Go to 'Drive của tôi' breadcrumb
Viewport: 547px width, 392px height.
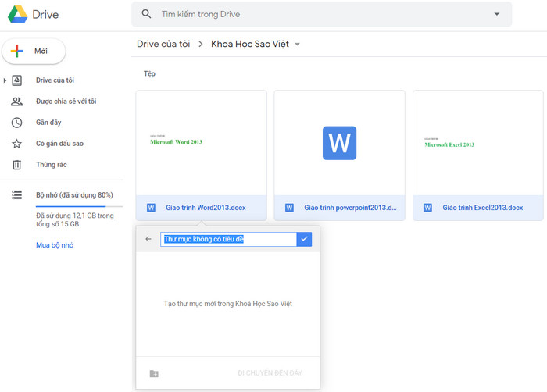163,44
